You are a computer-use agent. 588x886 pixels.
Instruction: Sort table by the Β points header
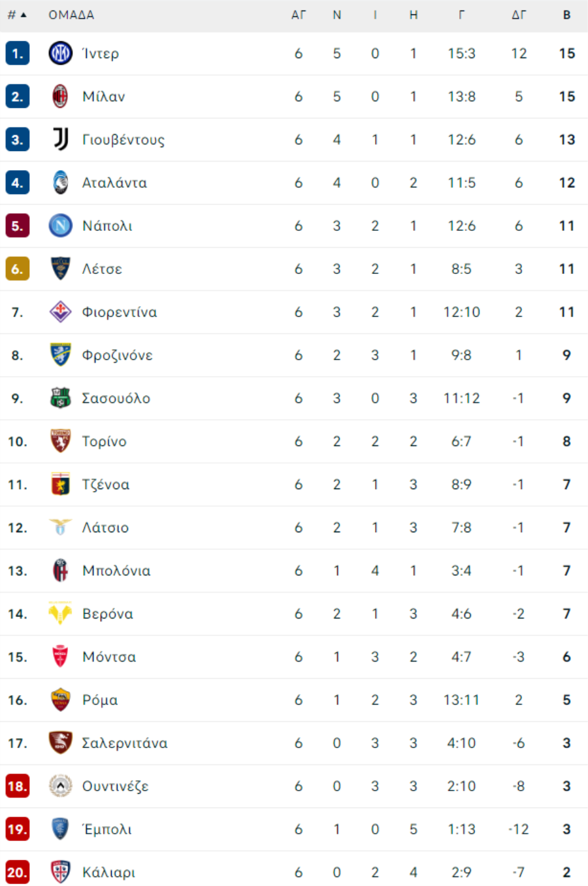click(x=566, y=14)
